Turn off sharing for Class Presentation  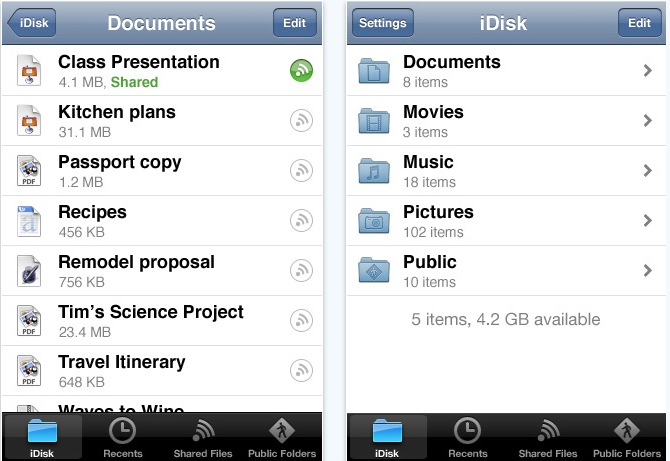(x=301, y=71)
